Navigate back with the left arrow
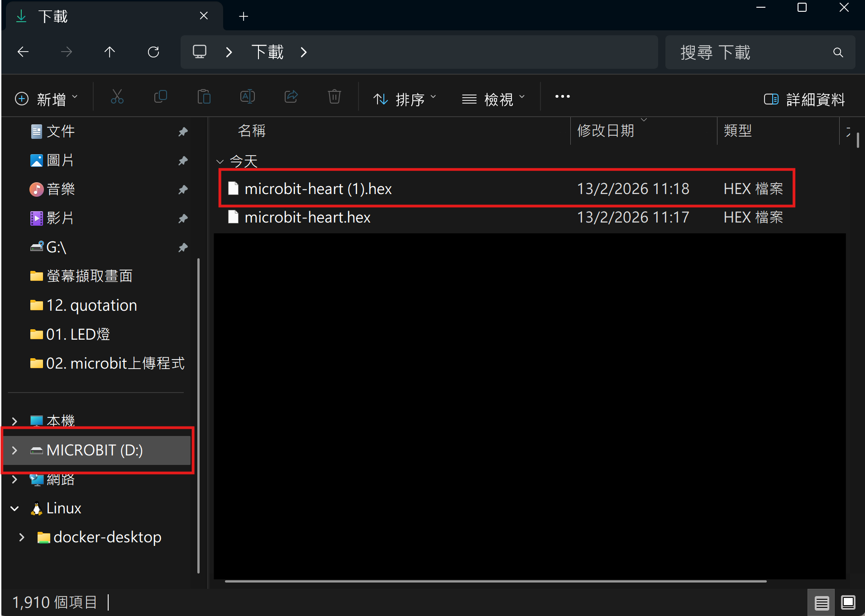This screenshot has width=865, height=616. click(x=23, y=52)
